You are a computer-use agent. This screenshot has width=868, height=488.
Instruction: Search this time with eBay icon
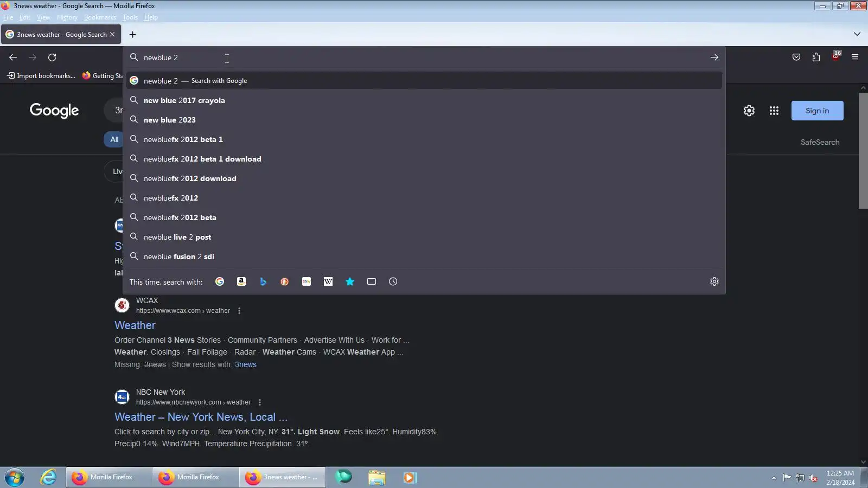(x=307, y=281)
